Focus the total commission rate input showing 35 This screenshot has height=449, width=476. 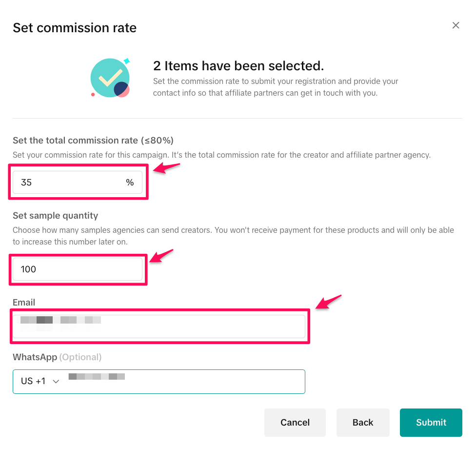[68, 183]
